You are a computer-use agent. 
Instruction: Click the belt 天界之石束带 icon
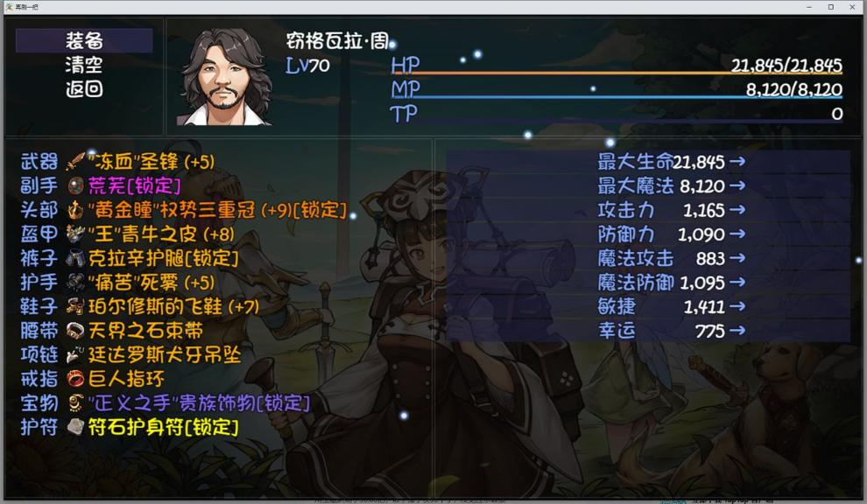75,331
